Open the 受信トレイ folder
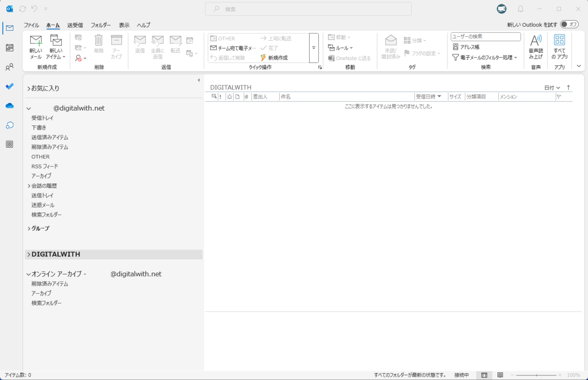The image size is (588, 380). coord(42,117)
